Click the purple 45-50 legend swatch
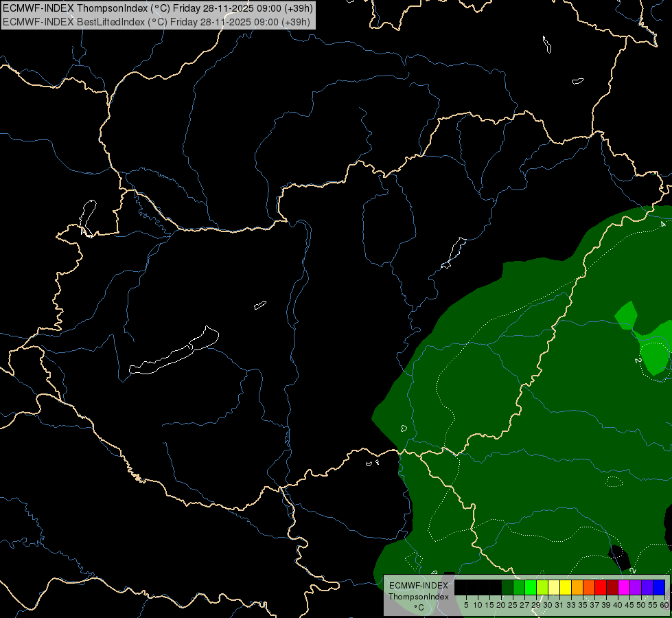Viewport: 672px width, 618px height. [x=636, y=587]
